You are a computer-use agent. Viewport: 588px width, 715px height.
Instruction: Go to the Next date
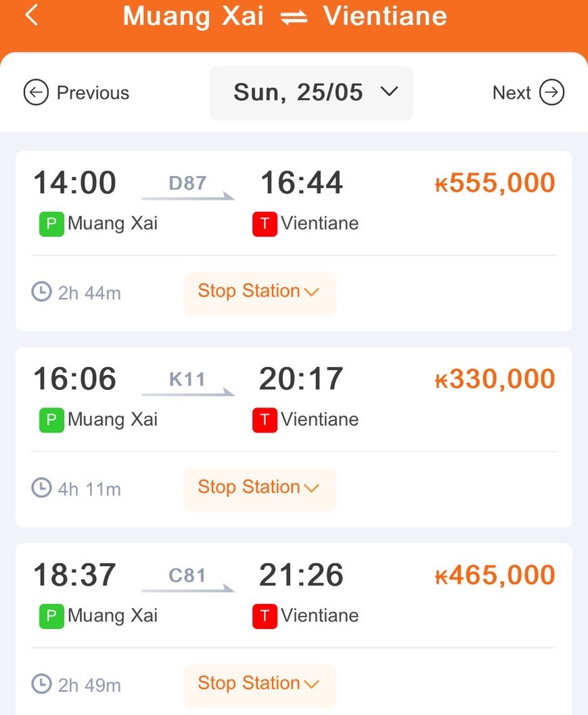tap(528, 92)
